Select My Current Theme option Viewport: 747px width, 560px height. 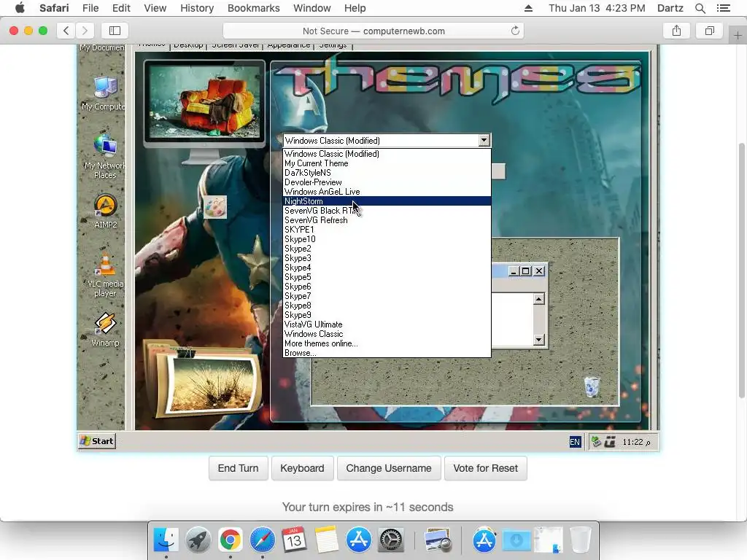(x=387, y=163)
